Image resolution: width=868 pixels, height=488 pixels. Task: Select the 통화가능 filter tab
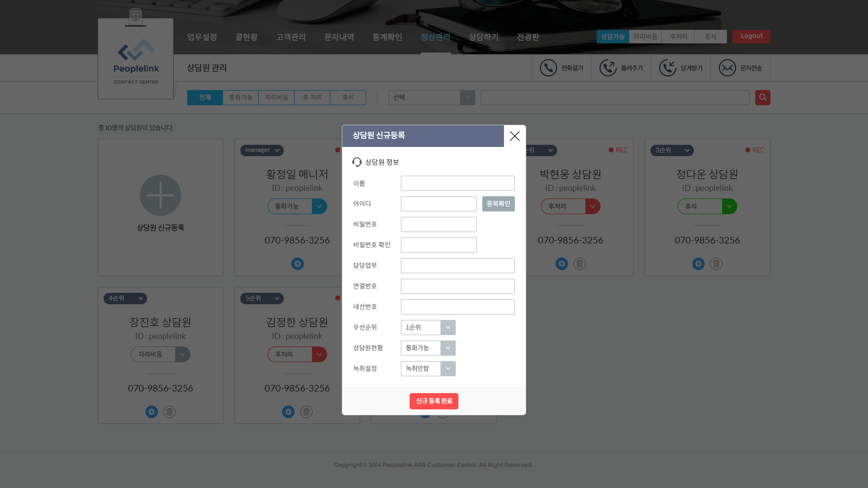(240, 98)
